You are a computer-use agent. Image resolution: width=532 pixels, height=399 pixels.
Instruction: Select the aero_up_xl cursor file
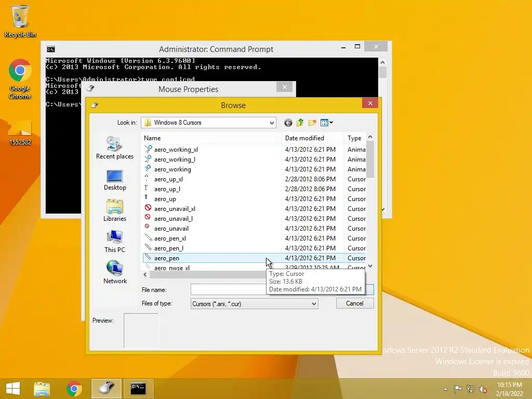point(169,179)
